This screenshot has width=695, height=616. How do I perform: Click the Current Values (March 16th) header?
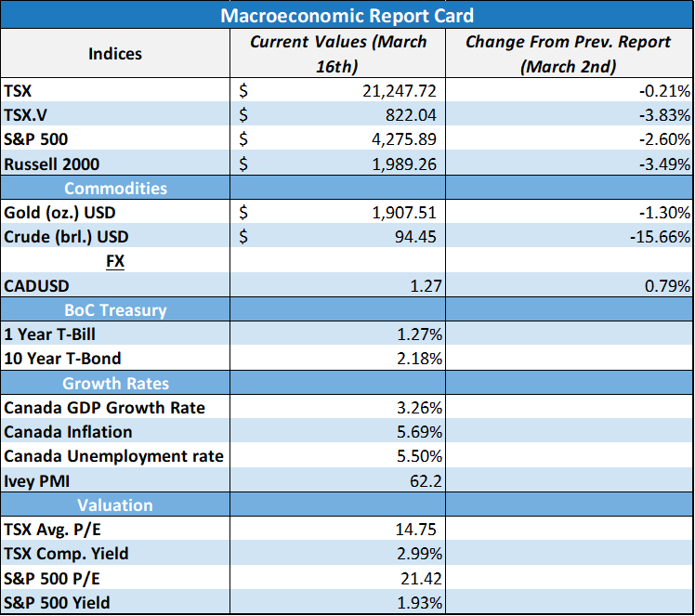(x=338, y=53)
